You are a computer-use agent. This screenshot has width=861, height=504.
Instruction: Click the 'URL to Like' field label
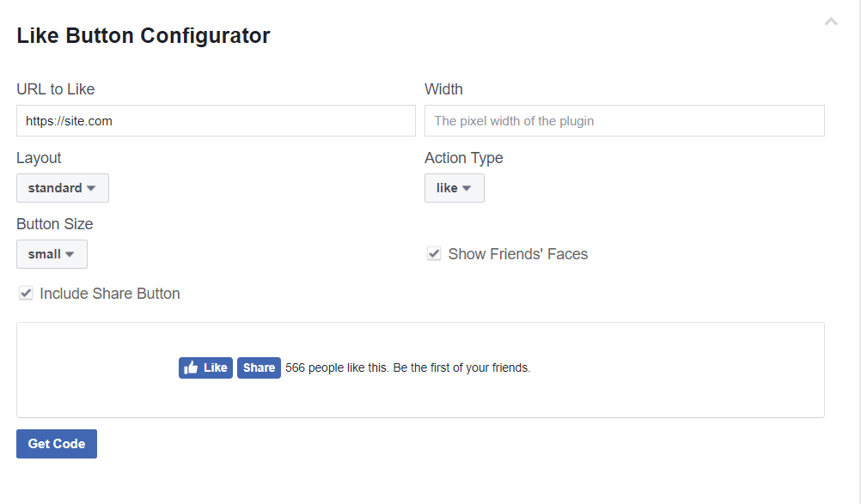(56, 88)
